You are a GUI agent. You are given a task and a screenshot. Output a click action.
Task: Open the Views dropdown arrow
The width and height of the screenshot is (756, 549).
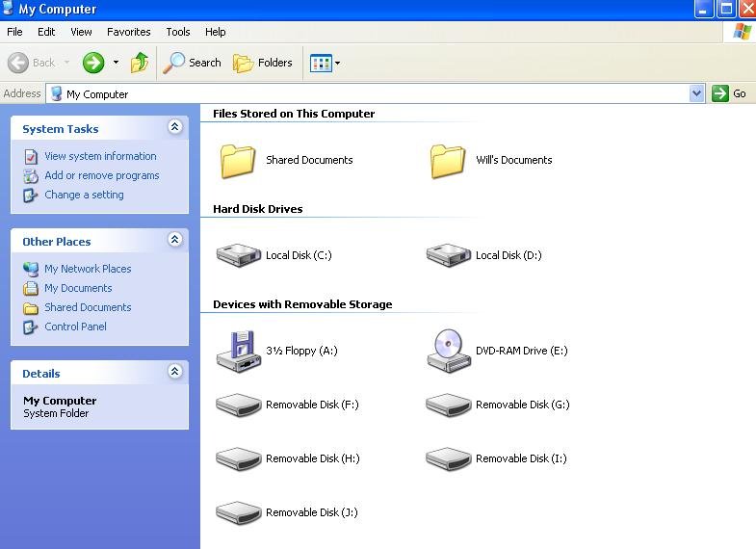(337, 64)
